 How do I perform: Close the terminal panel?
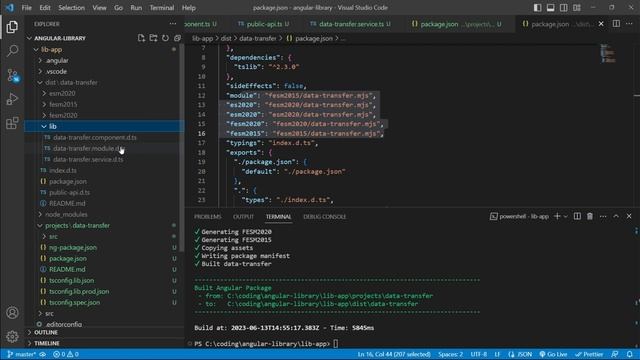point(629,216)
